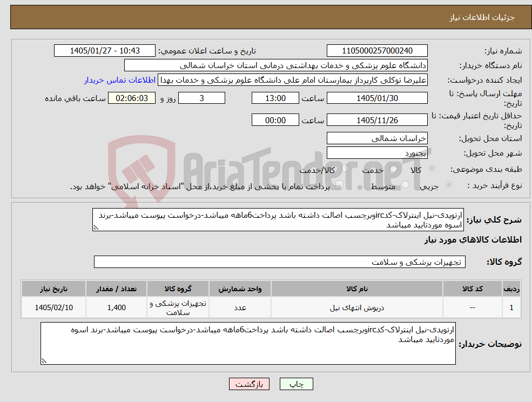Click the شماره نیاز label

pos(503,51)
